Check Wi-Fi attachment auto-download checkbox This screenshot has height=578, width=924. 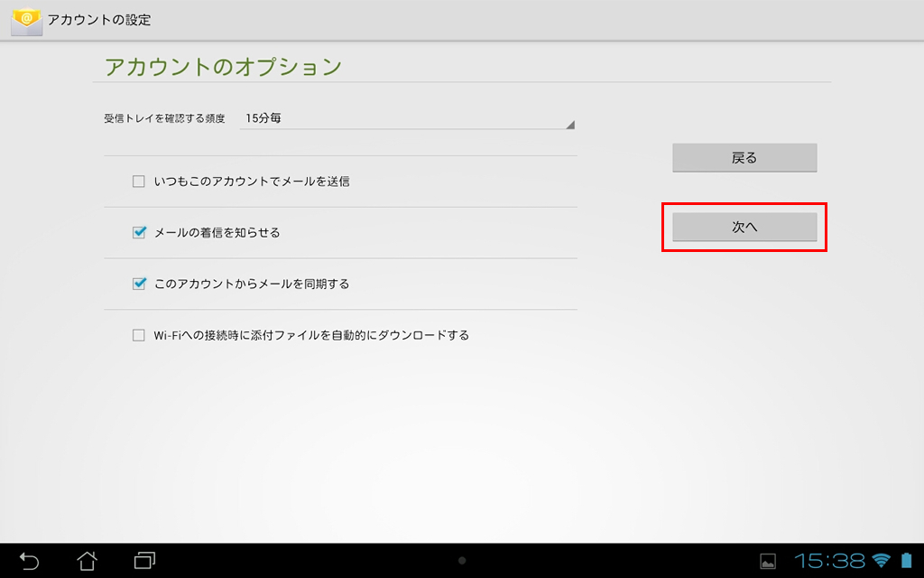pyautogui.click(x=139, y=335)
